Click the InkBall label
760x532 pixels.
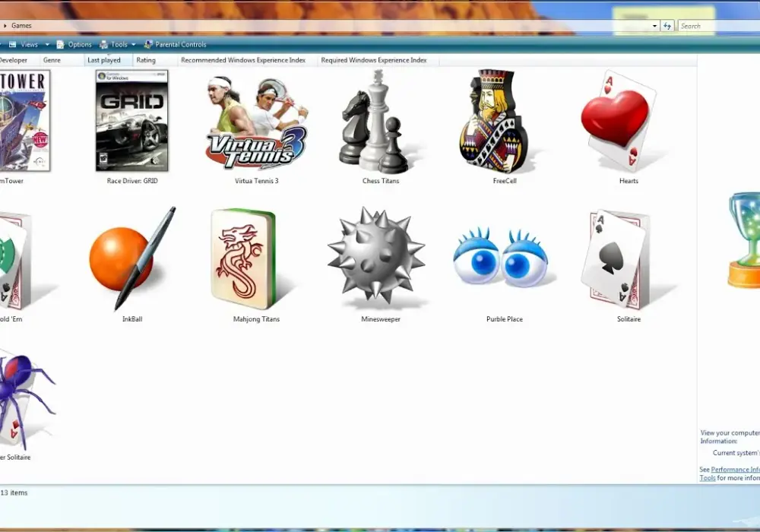coord(132,318)
